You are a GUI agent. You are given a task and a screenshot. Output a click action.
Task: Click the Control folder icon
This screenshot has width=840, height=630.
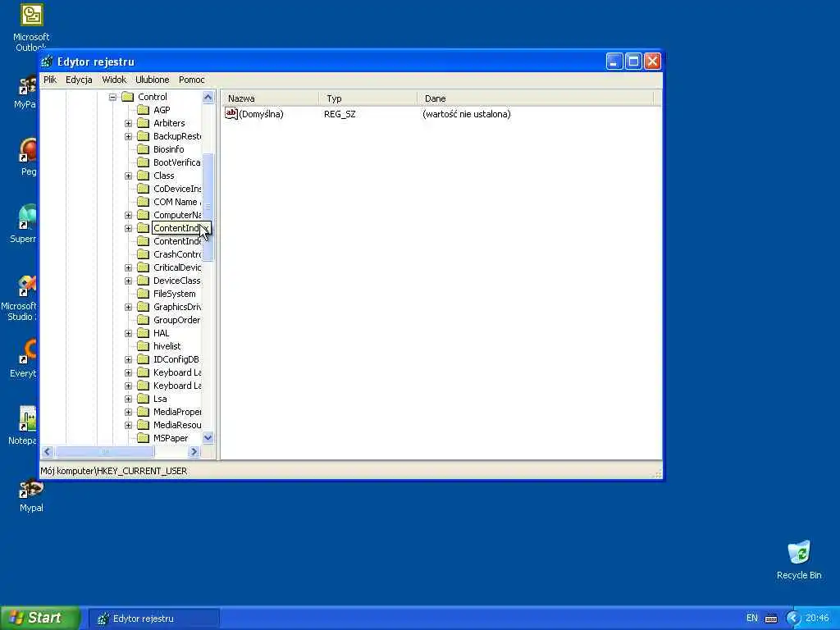coord(127,97)
